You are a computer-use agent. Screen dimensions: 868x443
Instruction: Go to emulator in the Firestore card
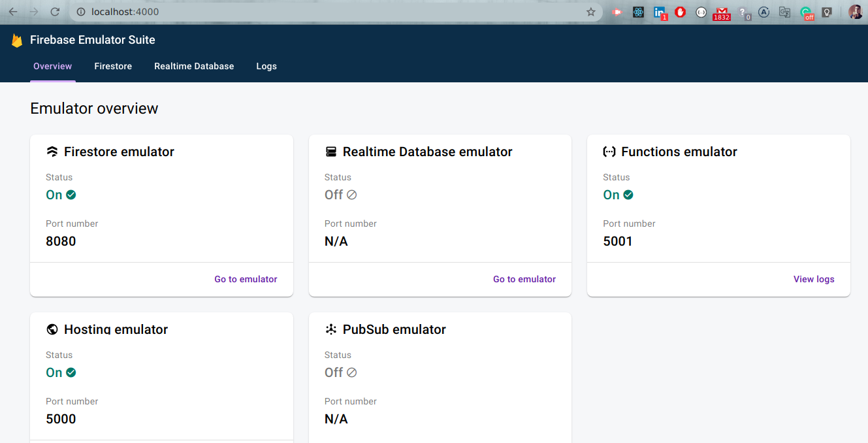click(246, 279)
